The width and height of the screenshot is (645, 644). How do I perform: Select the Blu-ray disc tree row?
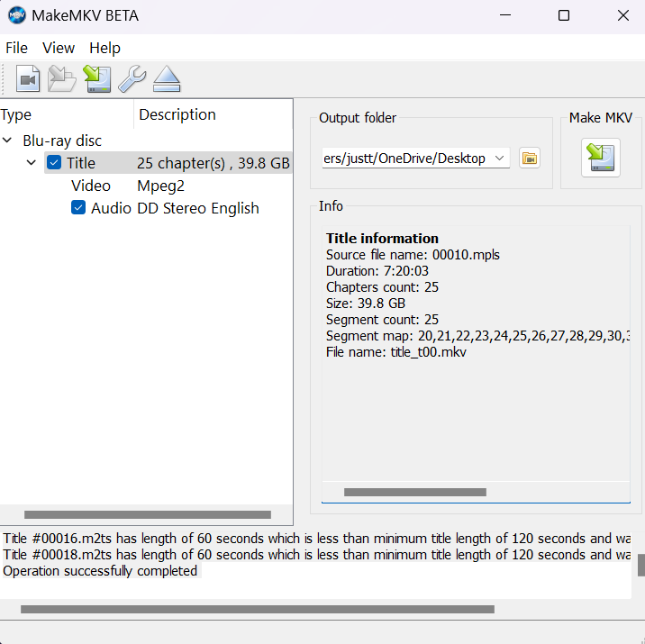pos(146,141)
